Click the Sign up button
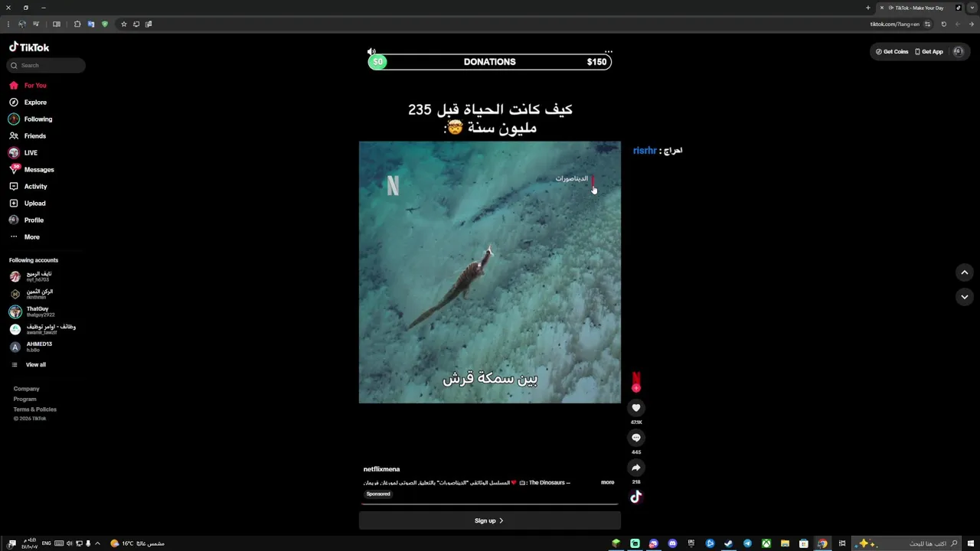The height and width of the screenshot is (551, 980). 489,520
